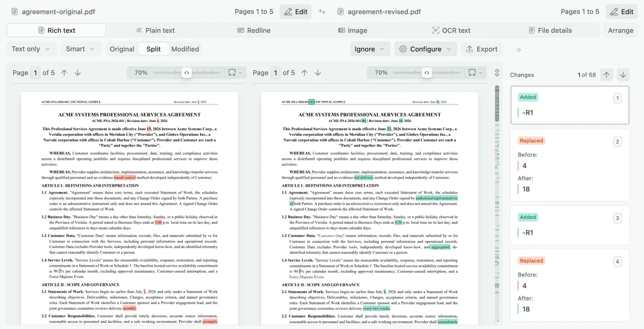Image resolution: width=644 pixels, height=329 pixels.
Task: Click the Configure gear icon
Action: click(403, 49)
